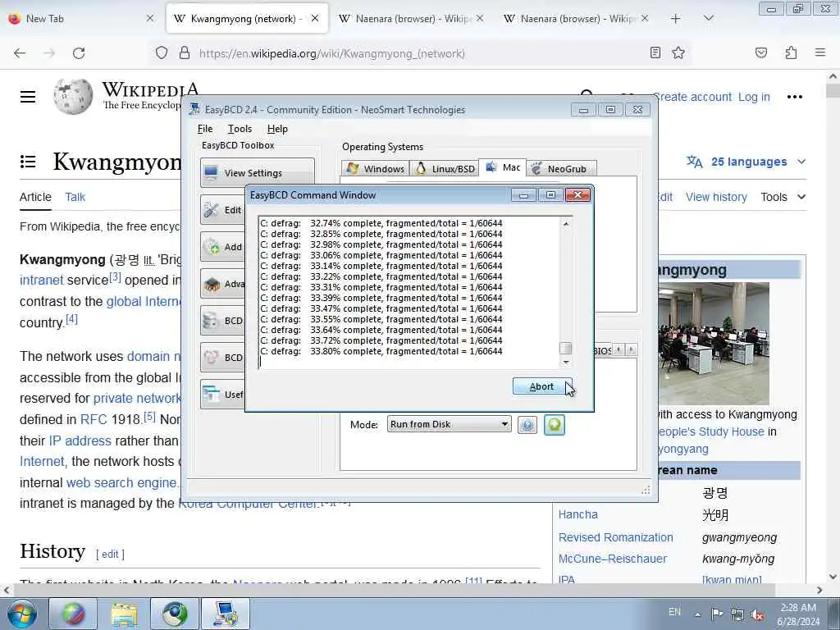Click Log in link on Wikipedia
The width and height of the screenshot is (840, 630).
754,97
